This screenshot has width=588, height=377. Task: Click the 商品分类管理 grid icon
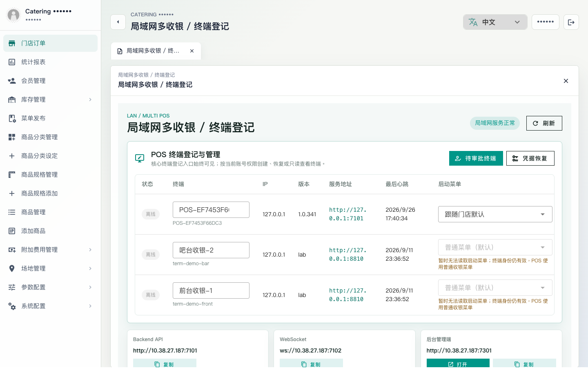point(12,137)
